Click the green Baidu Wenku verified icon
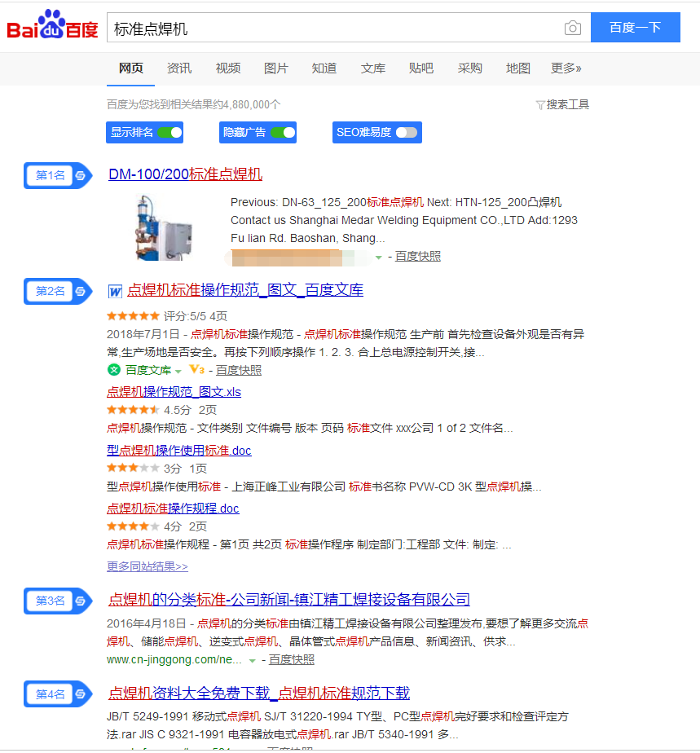The width and height of the screenshot is (700, 753). [x=114, y=369]
